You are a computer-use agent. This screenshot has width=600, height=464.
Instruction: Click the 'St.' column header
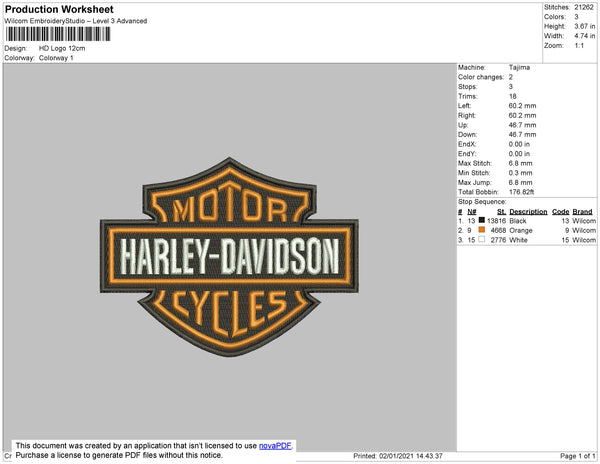(x=501, y=212)
